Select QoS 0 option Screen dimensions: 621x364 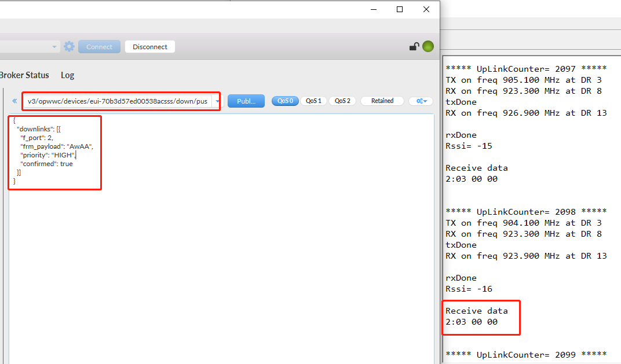[285, 101]
